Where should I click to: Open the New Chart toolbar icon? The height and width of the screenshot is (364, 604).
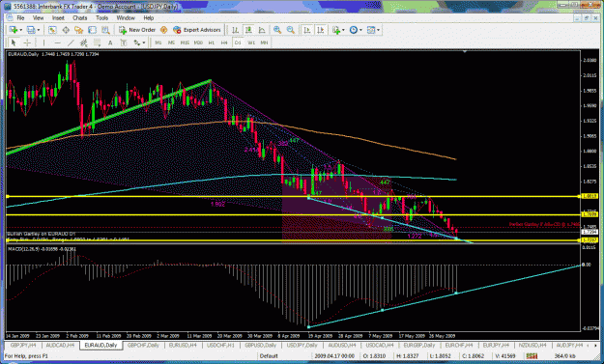pyautogui.click(x=14, y=30)
